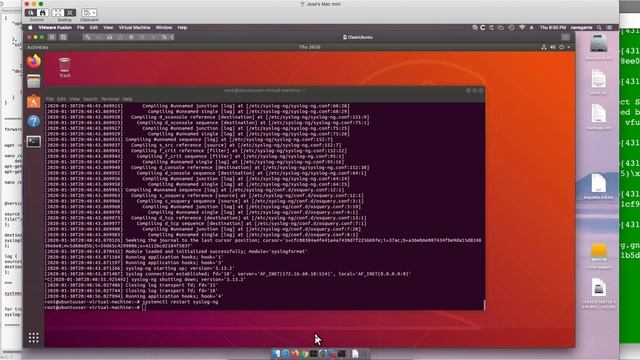
Task: Open the Help icon in Ubuntu dock
Action: [x=34, y=121]
